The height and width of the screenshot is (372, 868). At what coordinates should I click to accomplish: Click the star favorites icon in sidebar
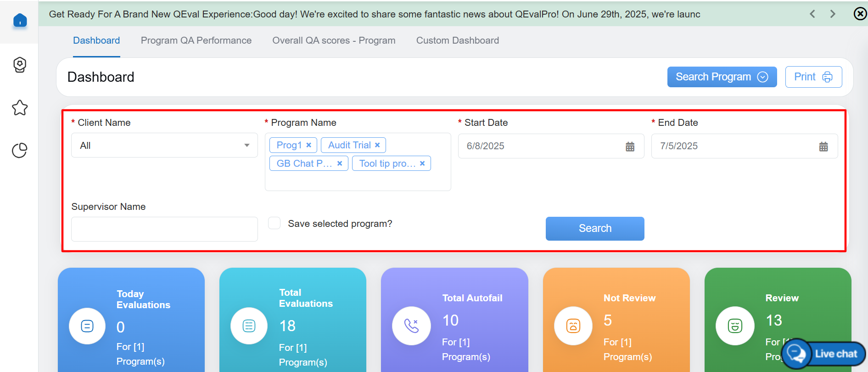click(x=20, y=108)
